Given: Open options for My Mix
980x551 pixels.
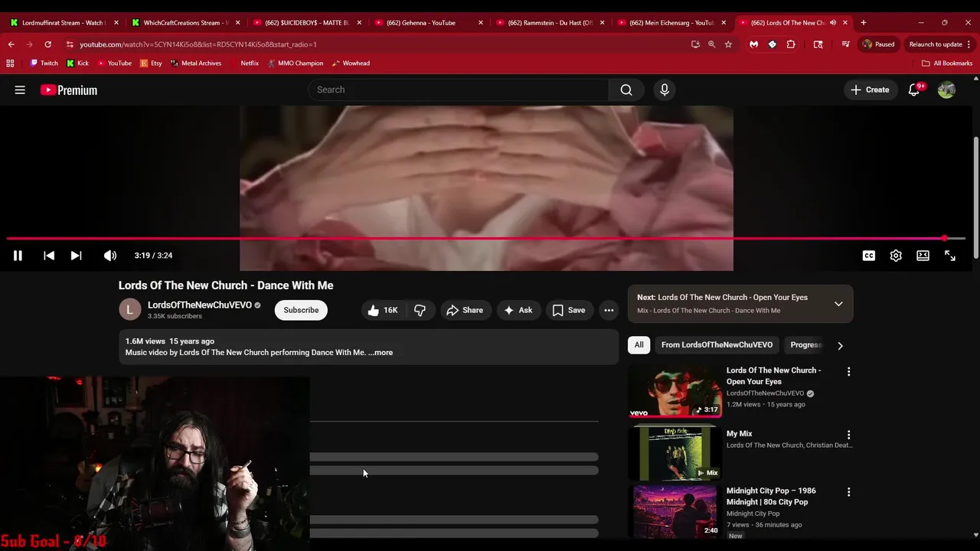Looking at the screenshot, I should [x=848, y=435].
